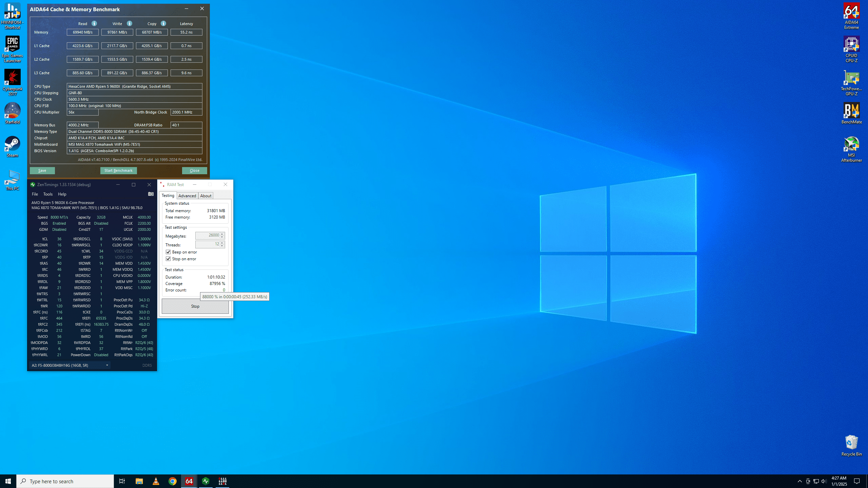Switch to the Advanced tab in RAM Test
Image resolution: width=868 pixels, height=488 pixels.
click(187, 196)
